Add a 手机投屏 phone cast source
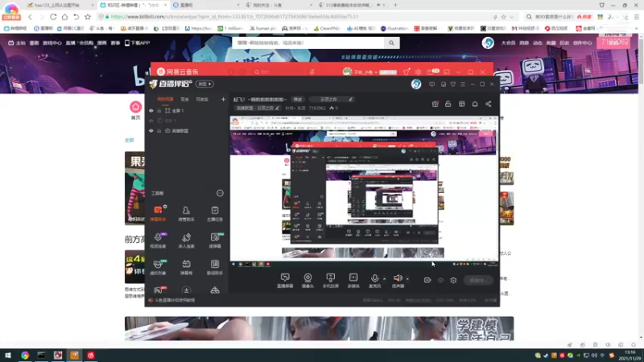The image size is (644, 362). 330,281
